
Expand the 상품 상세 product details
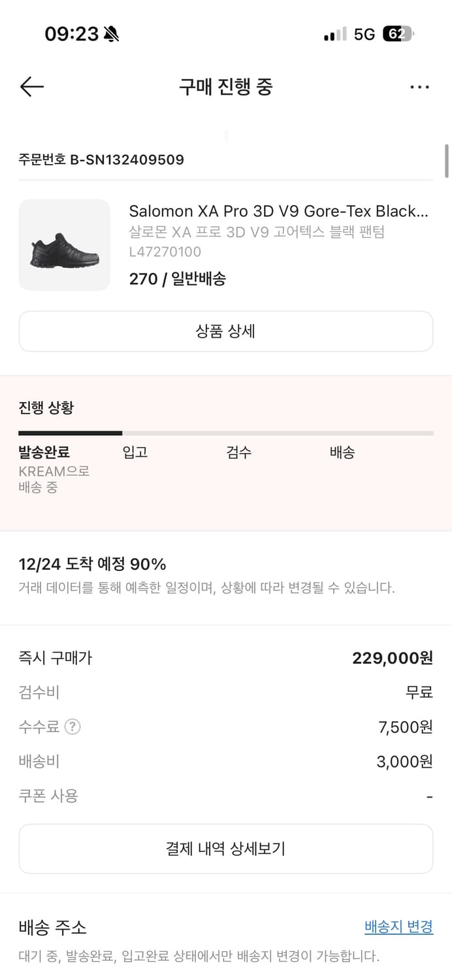pyautogui.click(x=226, y=331)
